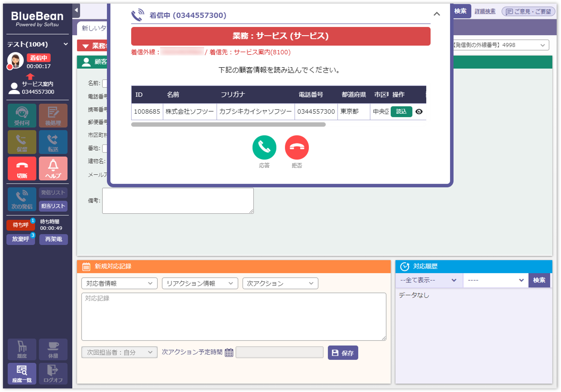Open calendar picker for 次アクション予定時間

point(229,353)
